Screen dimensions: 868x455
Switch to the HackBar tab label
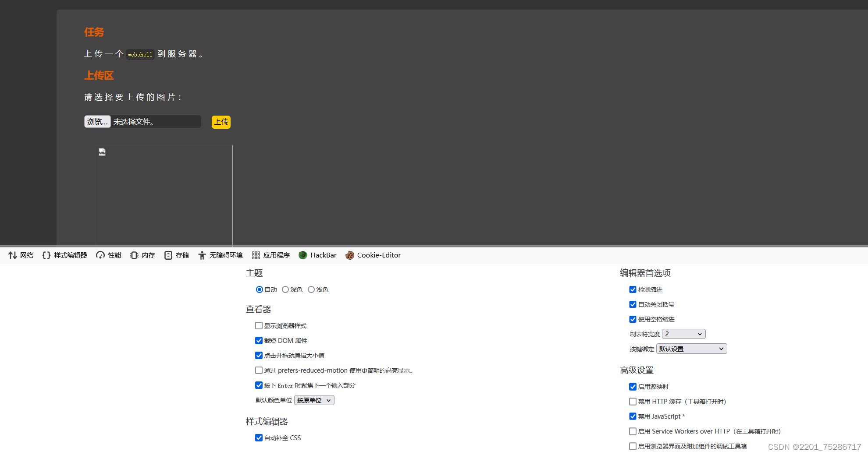click(324, 255)
